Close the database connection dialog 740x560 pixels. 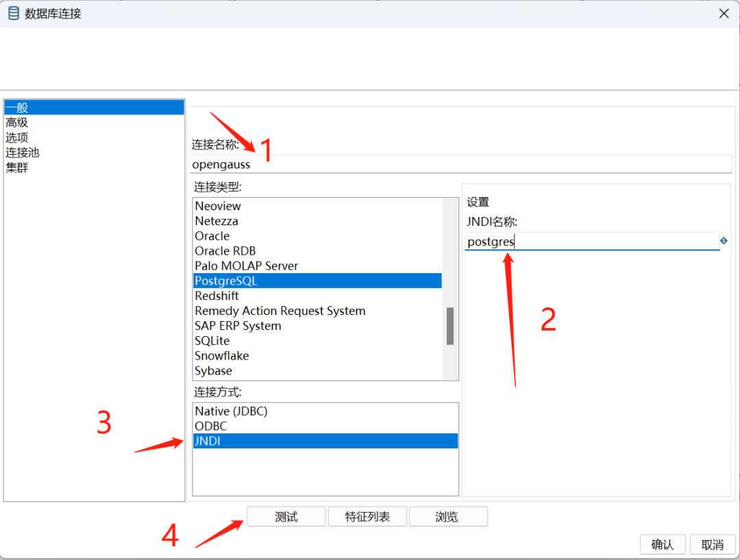(724, 14)
